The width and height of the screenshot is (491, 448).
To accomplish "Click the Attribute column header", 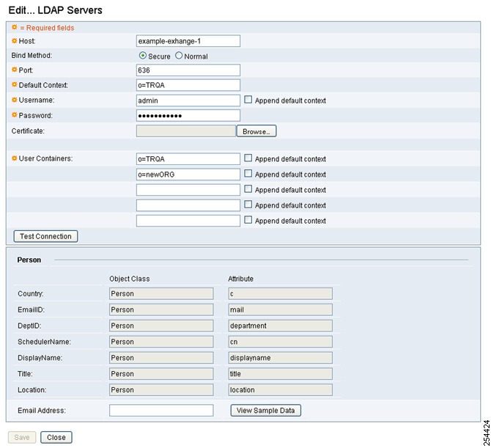I will 241,279.
